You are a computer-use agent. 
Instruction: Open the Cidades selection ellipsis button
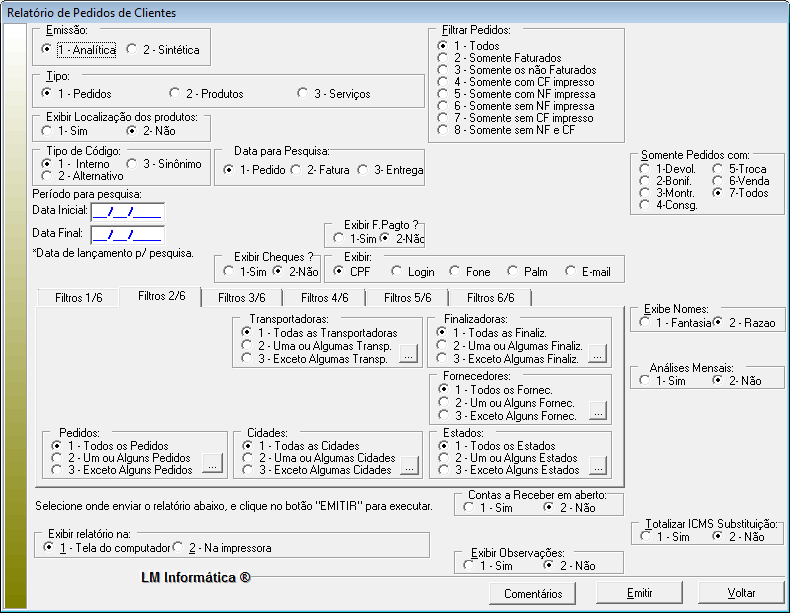pyautogui.click(x=408, y=465)
